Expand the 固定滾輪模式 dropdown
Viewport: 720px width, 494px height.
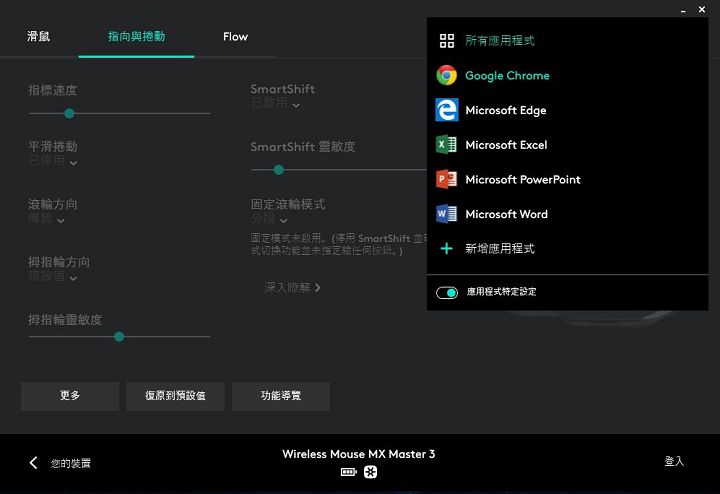(283, 221)
